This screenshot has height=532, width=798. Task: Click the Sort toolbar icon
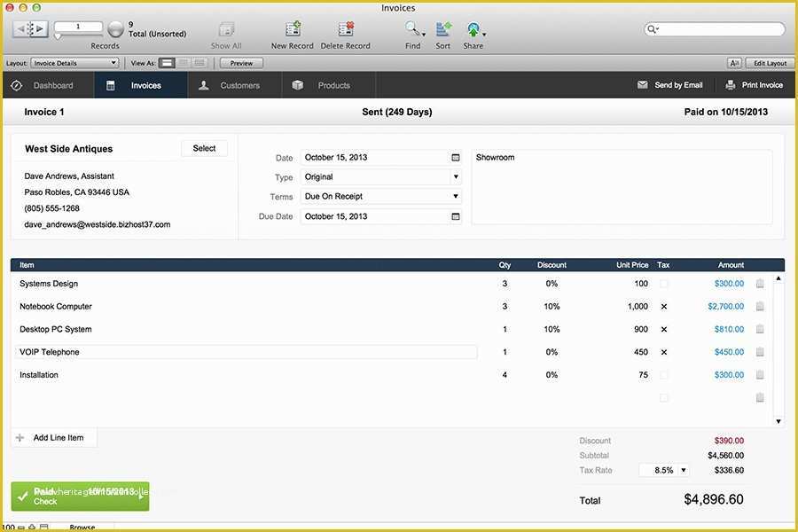click(443, 29)
